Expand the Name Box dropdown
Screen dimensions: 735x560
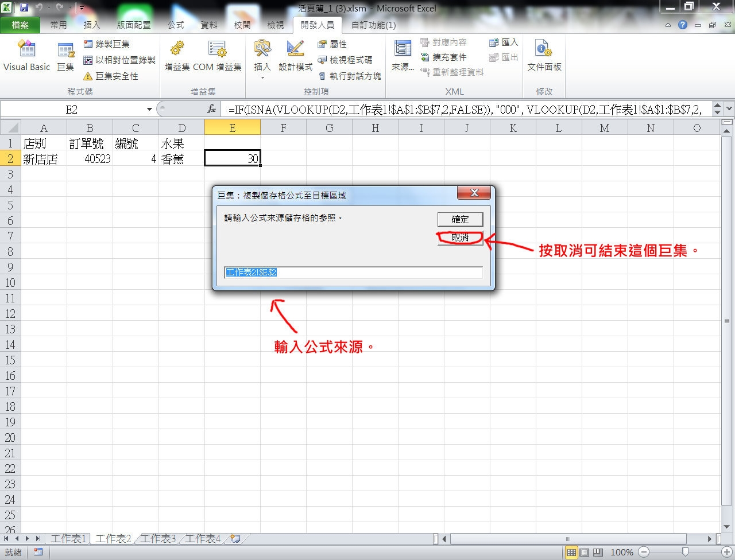pyautogui.click(x=149, y=109)
